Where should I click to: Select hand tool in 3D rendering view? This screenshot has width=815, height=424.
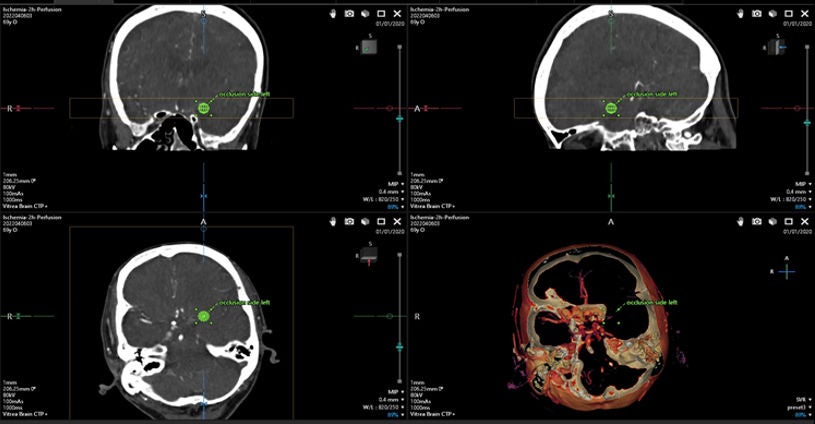tap(741, 221)
